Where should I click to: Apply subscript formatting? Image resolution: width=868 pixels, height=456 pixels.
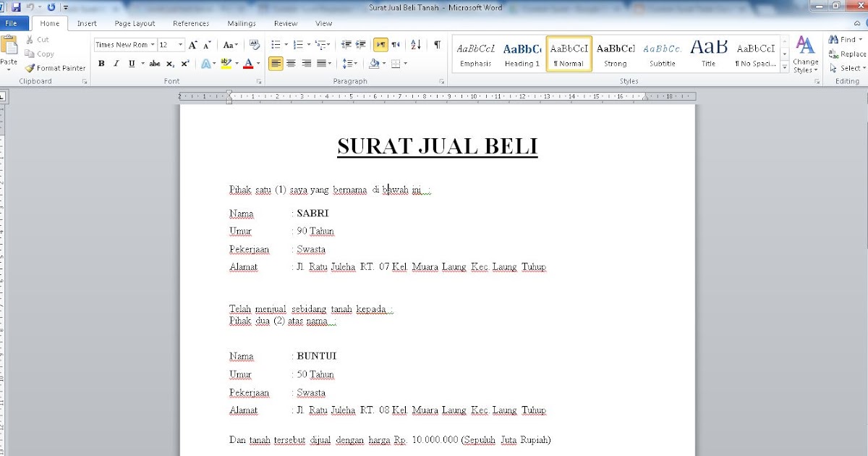pos(171,64)
